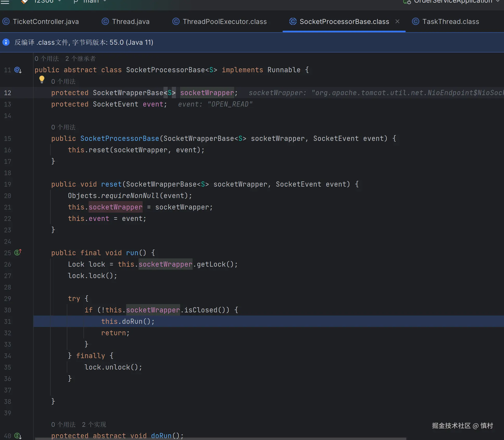The image size is (504, 440).
Task: Open the hamburger main menu
Action: [x=5, y=2]
